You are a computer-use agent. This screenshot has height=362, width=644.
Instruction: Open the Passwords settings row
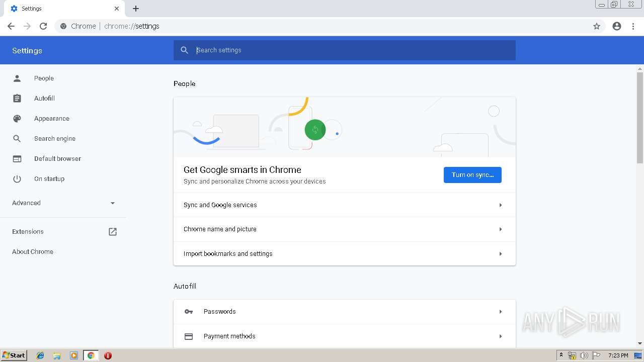click(x=345, y=312)
